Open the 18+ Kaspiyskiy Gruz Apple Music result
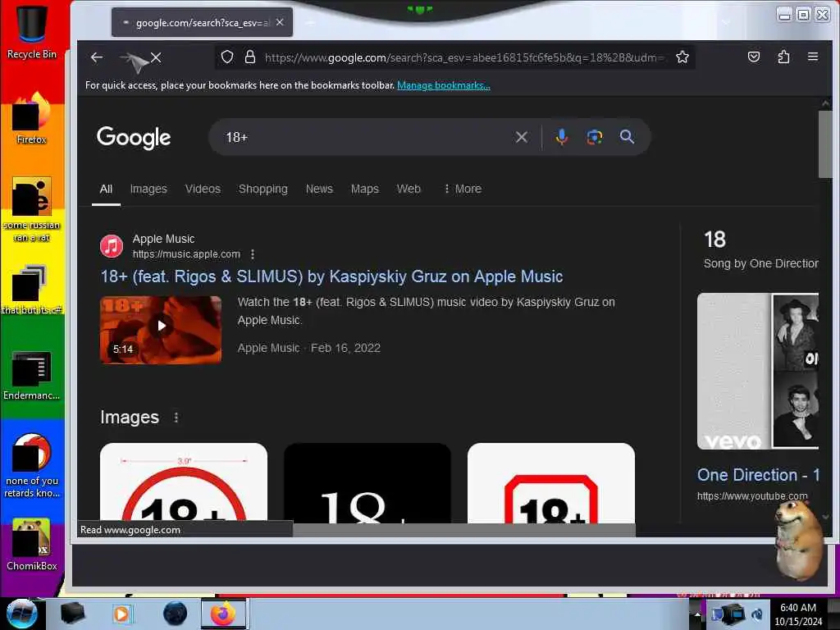 coord(331,276)
